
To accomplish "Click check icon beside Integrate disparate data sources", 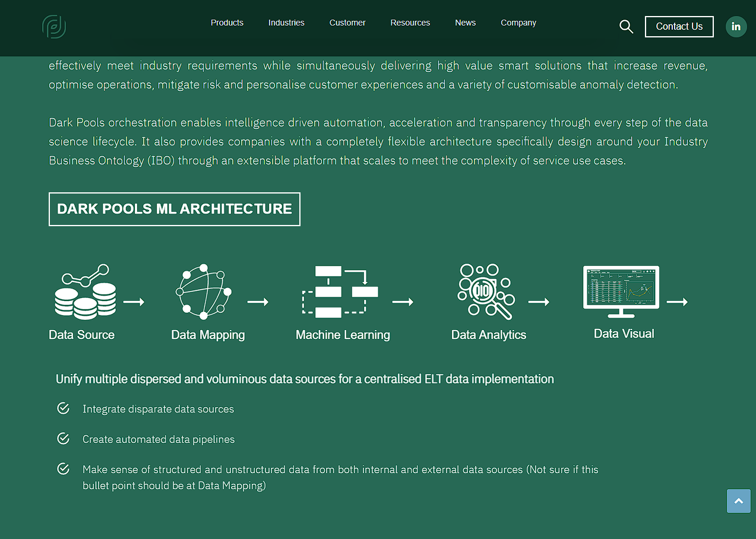I will pos(63,408).
